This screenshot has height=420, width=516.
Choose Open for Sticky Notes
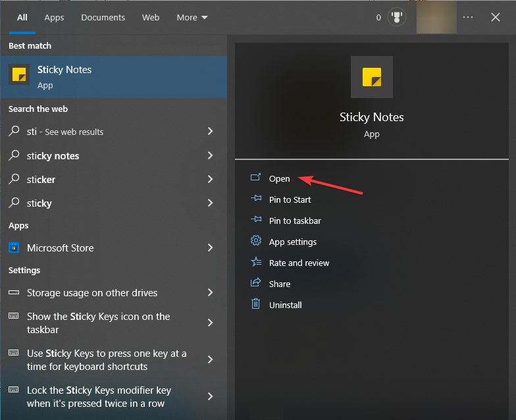click(x=279, y=179)
